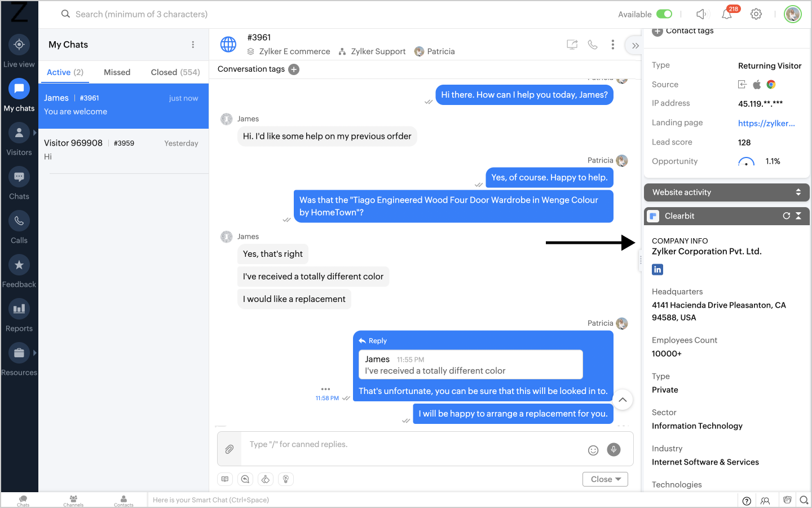Collapse the Clearbit widget

798,216
